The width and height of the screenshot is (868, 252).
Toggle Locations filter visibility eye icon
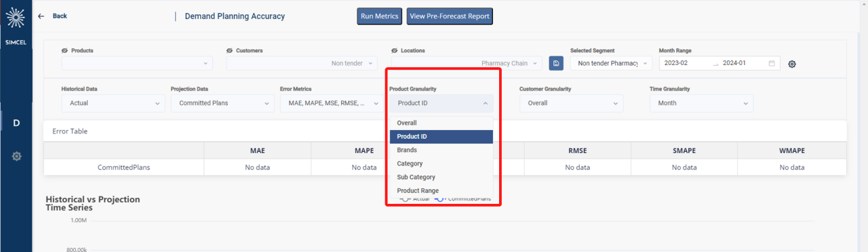(x=395, y=51)
